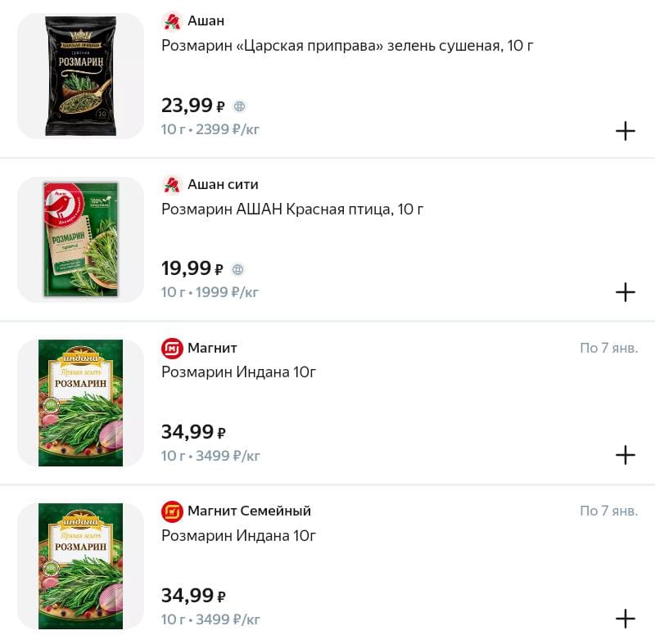Click plus icon for Магнит Индана rosemary
Viewport: 655px width, 644px height.
pos(625,455)
